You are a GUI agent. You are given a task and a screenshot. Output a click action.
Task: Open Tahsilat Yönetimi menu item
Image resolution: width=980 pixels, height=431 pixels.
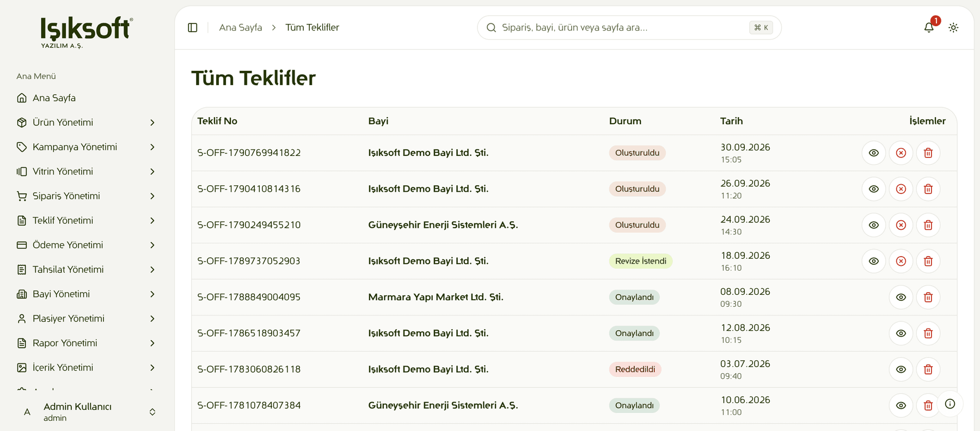coord(87,270)
